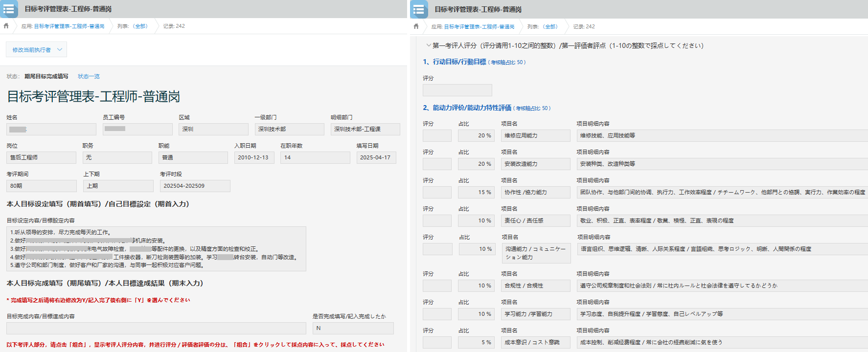Open the 修改当前执行者 dropdown
This screenshot has height=352, width=868.
coord(37,50)
